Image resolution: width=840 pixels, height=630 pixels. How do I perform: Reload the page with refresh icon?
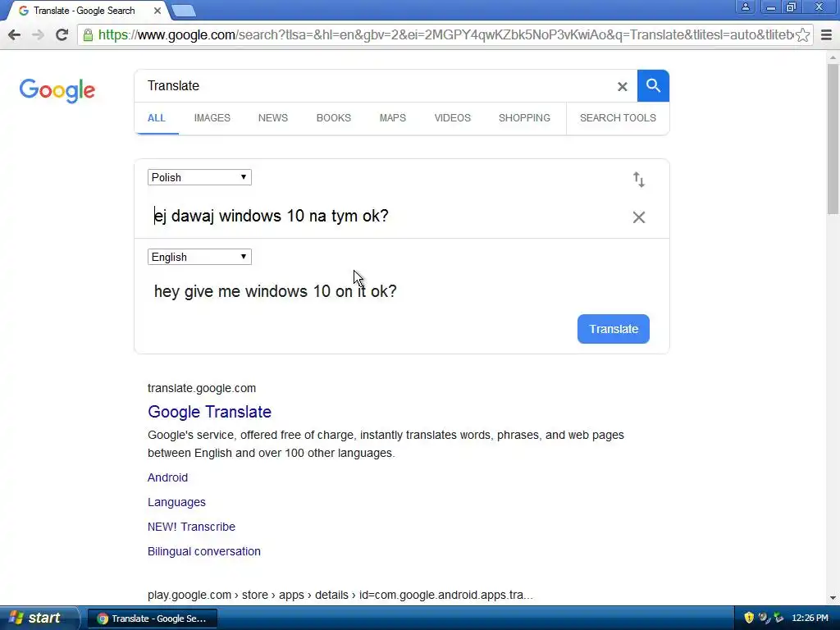62,34
